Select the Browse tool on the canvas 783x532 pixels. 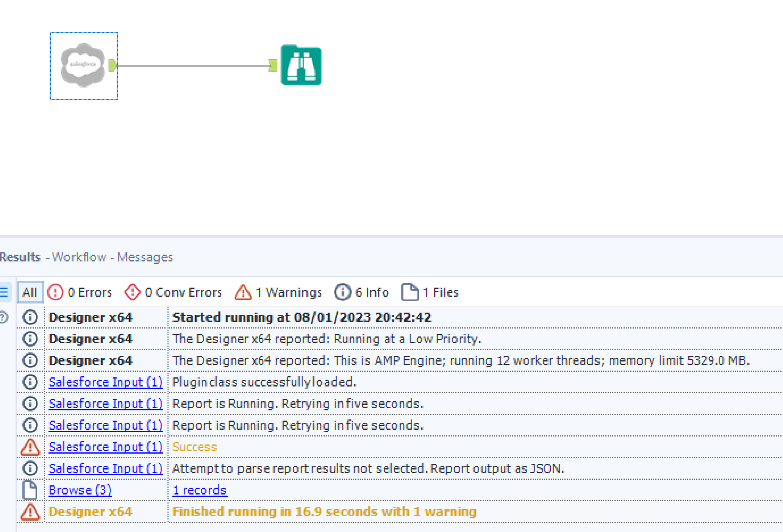(x=300, y=66)
